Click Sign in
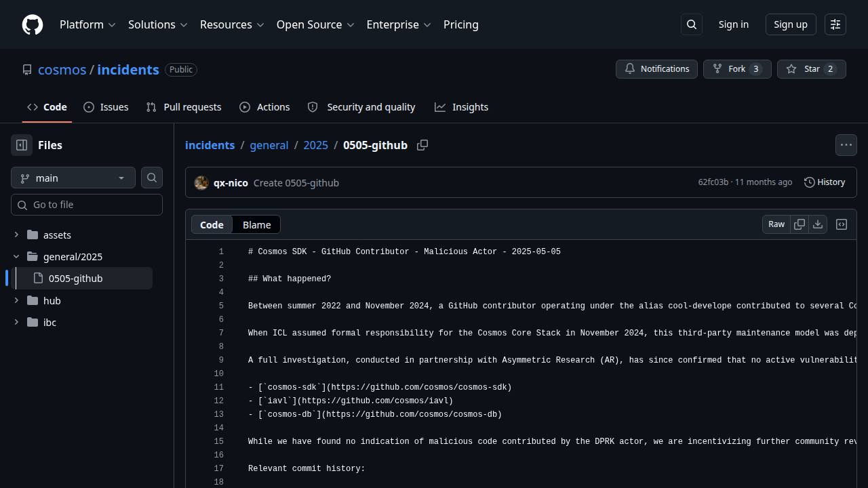 point(734,24)
